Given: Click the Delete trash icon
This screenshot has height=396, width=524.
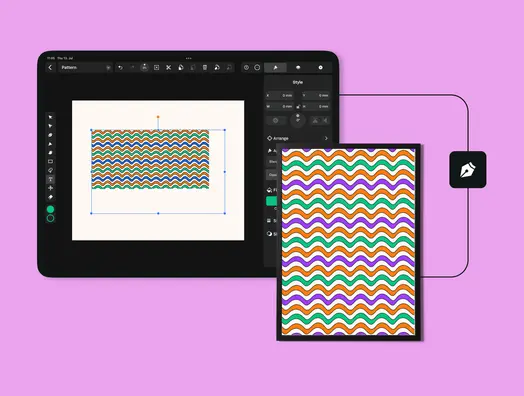Looking at the screenshot, I should point(205,68).
